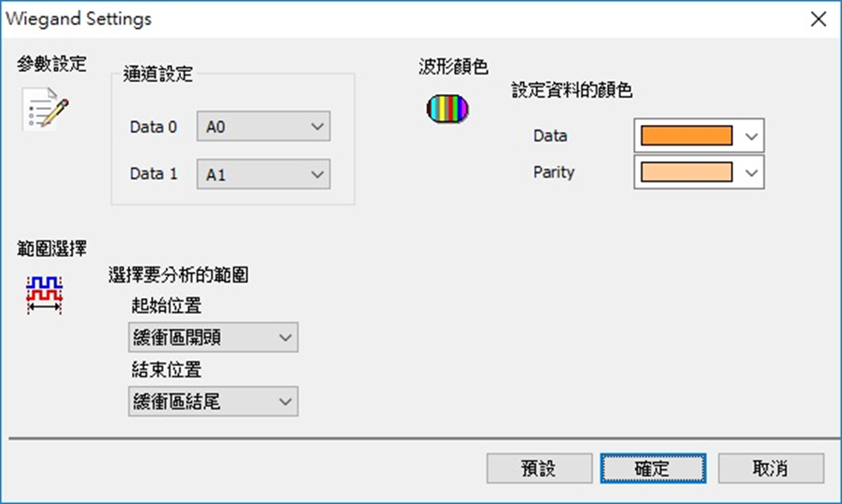Click the 範圍選擇 section label
Viewport: 842px width, 504px height.
pos(51,249)
